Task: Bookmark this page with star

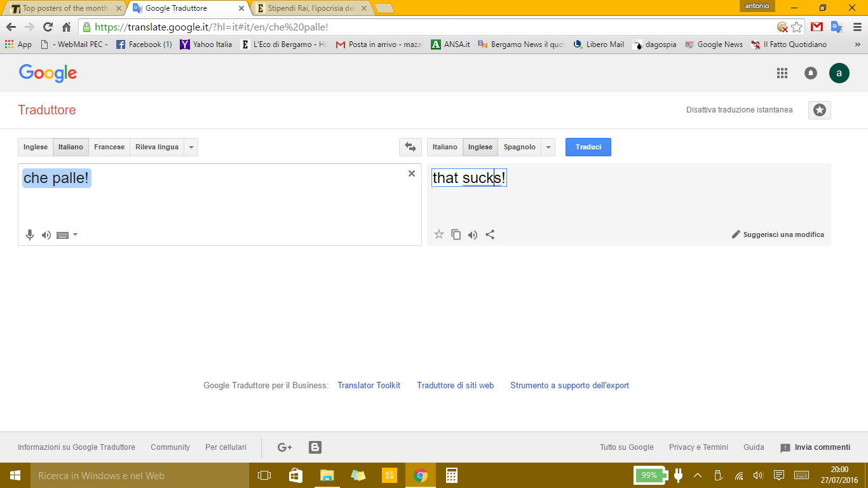Action: click(x=796, y=27)
